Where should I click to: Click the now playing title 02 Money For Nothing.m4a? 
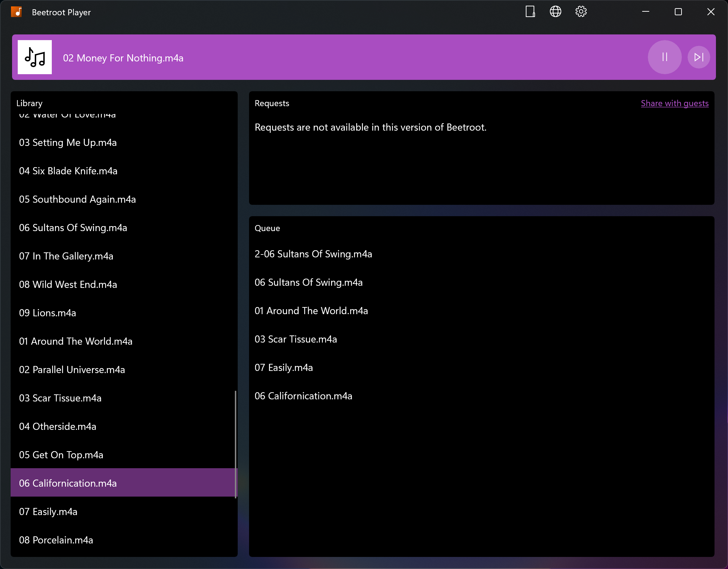[123, 58]
